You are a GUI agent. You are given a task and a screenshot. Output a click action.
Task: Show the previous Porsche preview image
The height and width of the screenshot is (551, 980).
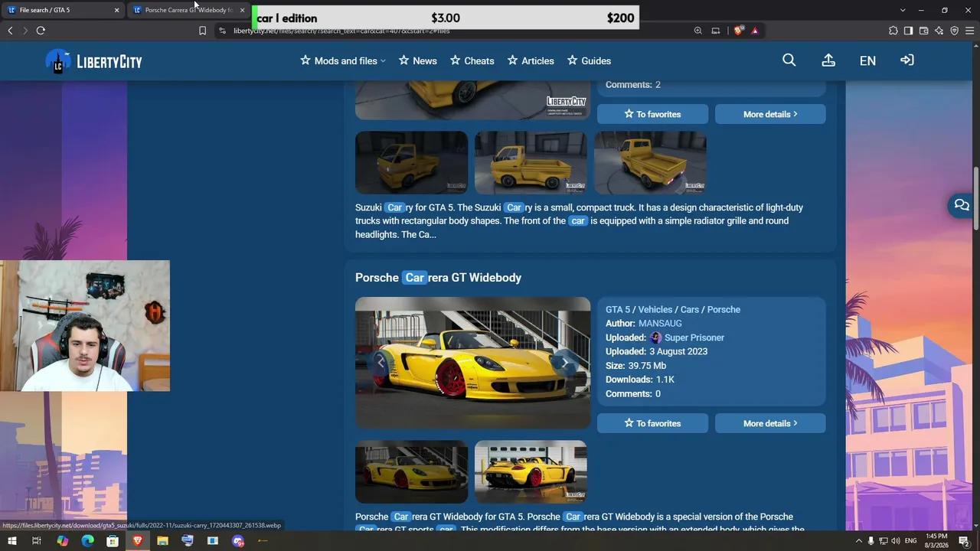pos(381,363)
